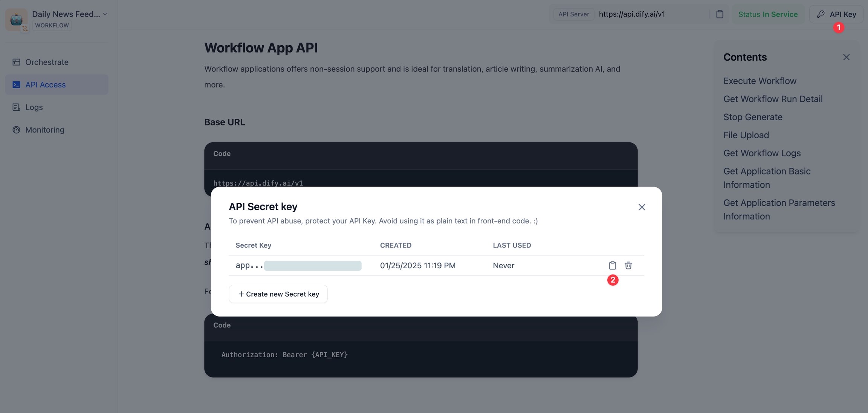Open the Logs section
The image size is (868, 413).
point(34,107)
